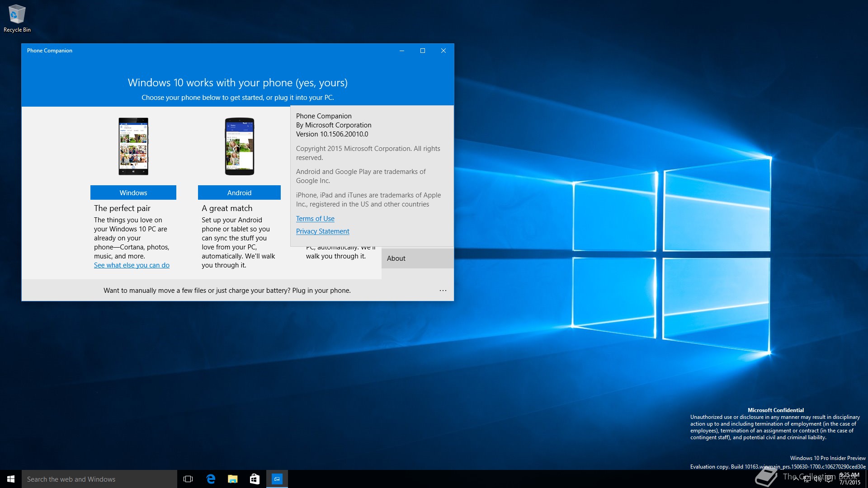Open the Action Center notifications icon
This screenshot has height=488, width=868.
click(829, 479)
